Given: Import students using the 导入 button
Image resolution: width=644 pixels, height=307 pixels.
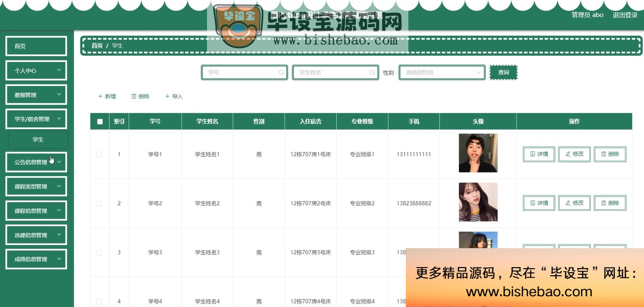Looking at the screenshot, I should coord(174,96).
